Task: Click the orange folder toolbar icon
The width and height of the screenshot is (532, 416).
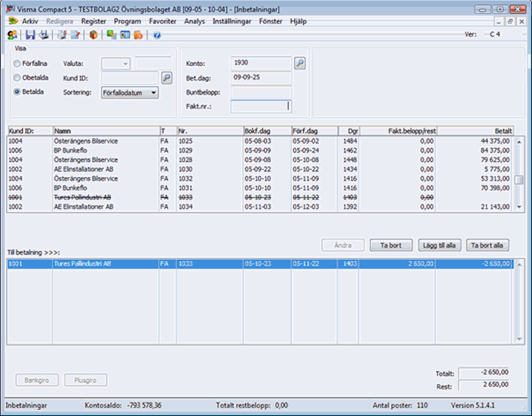Action: coord(138,35)
